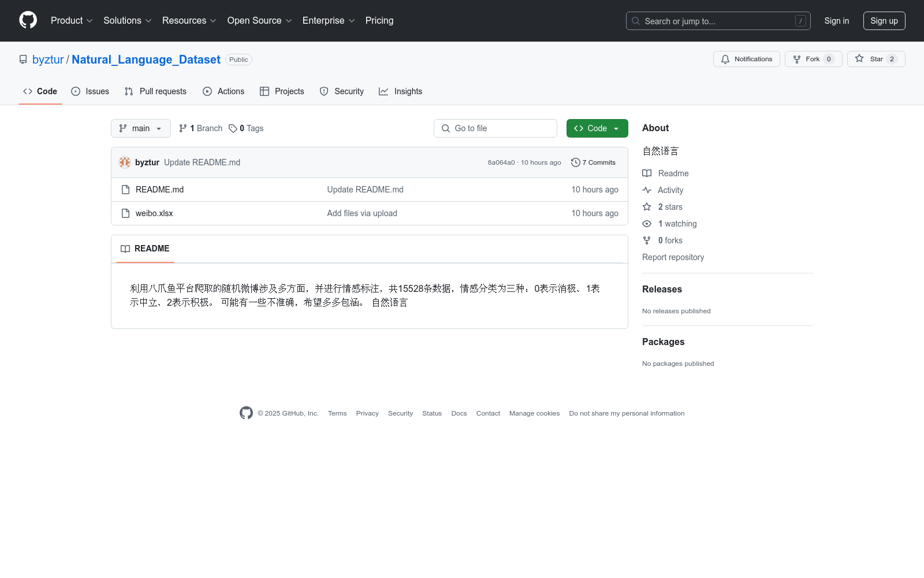
Task: View the 7 Commits history
Action: pyautogui.click(x=593, y=162)
